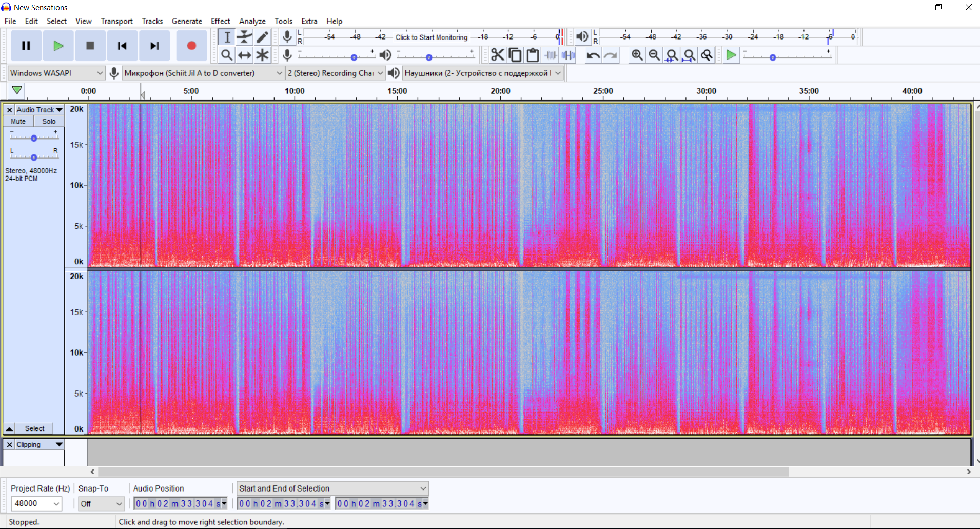
Task: Click the recording meter microphone icon
Action: (x=287, y=36)
